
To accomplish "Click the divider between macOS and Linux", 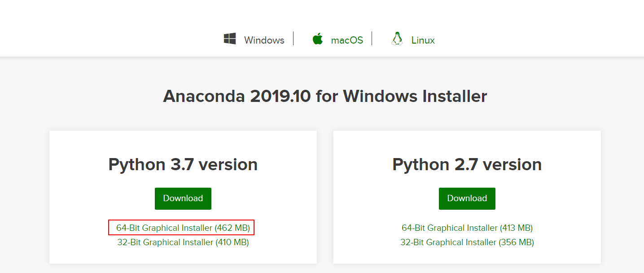I will point(372,39).
